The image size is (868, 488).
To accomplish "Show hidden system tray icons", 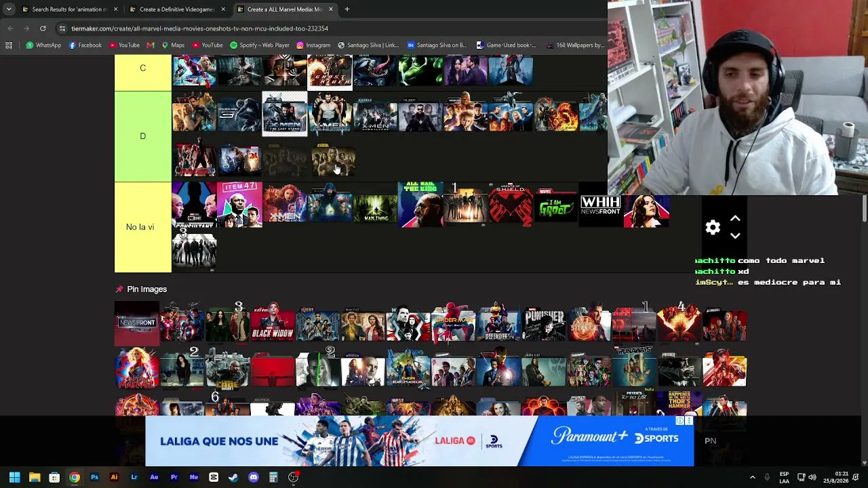I will 752,477.
